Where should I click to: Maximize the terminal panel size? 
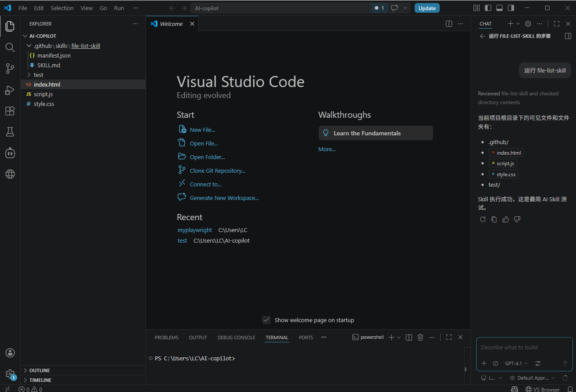[449, 337]
